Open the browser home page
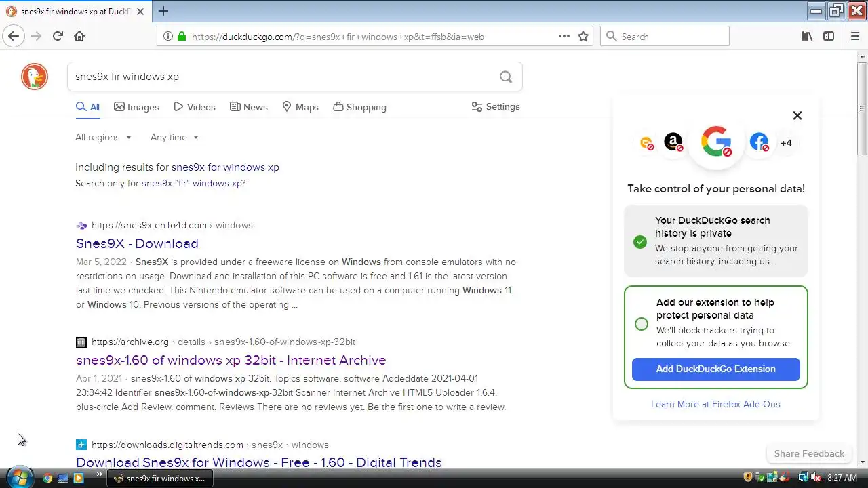The height and width of the screenshot is (488, 868). click(79, 37)
